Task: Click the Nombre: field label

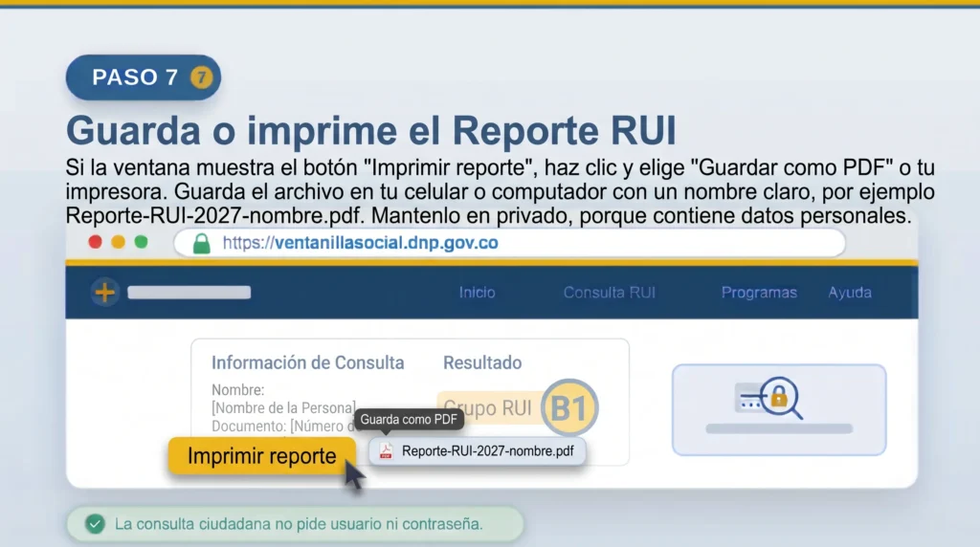Action: 237,389
